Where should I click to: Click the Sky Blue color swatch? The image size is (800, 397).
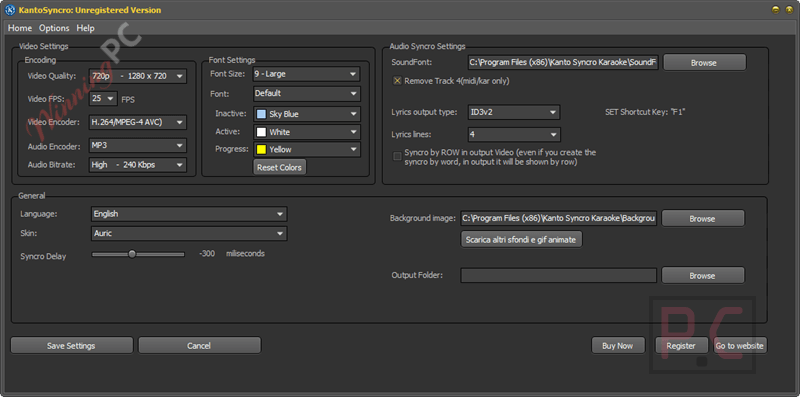261,114
